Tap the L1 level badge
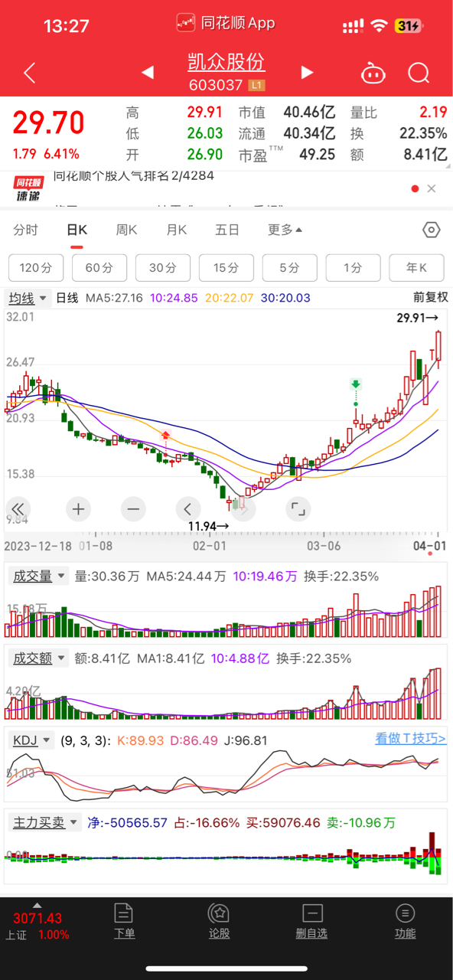This screenshot has width=453, height=980. click(256, 86)
